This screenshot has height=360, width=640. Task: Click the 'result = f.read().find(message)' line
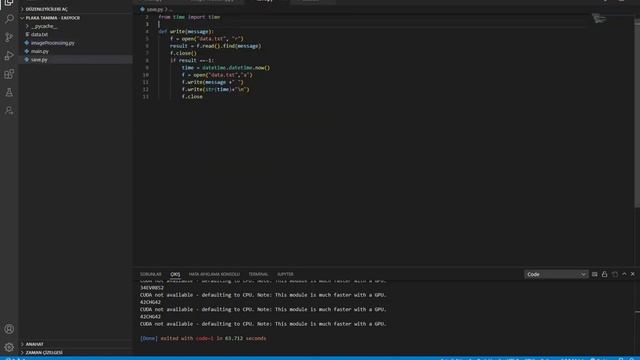[216, 46]
